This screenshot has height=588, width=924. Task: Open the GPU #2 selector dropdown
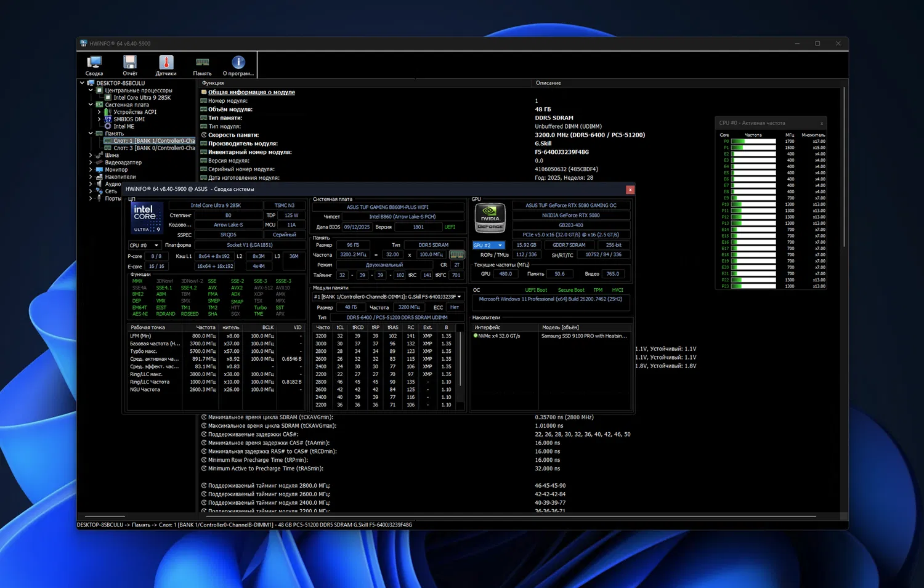point(488,245)
